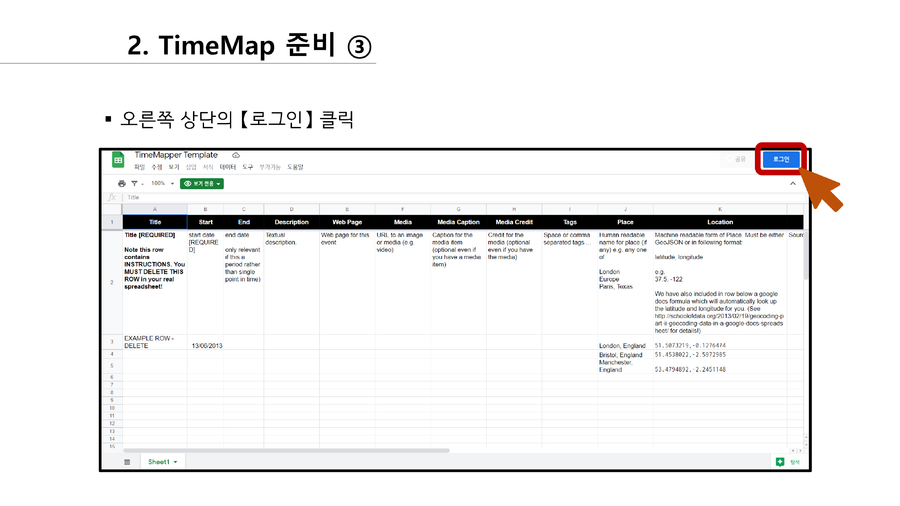The image size is (900, 506).
Task: Click the fx formula icon
Action: click(112, 197)
